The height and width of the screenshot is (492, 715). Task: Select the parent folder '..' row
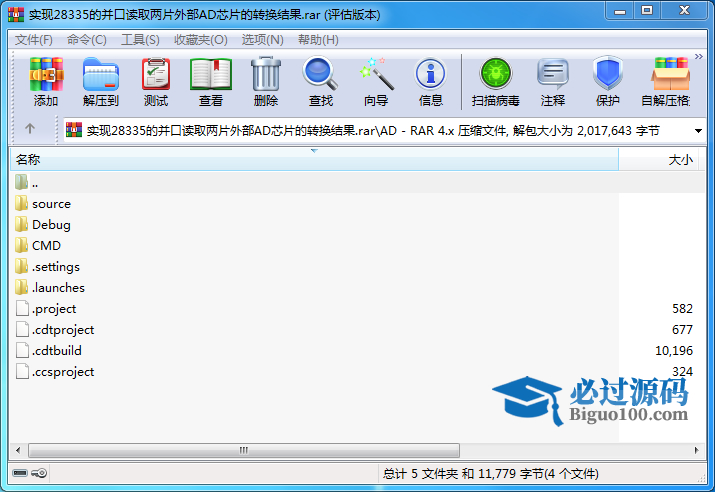pos(358,183)
